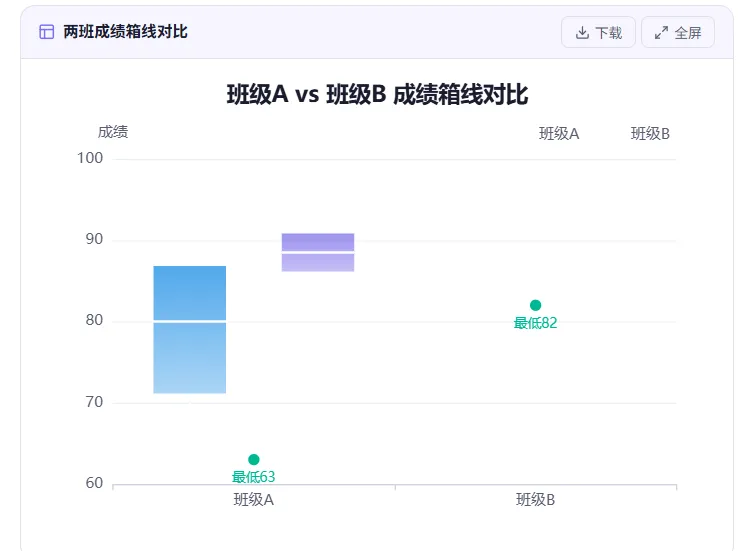Click the 最低82 data label text
Screen dimensions: 754x551
[536, 323]
